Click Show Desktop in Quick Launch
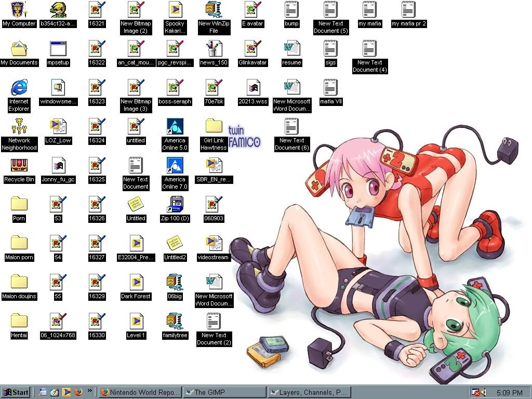This screenshot has width=532, height=399. (x=54, y=393)
